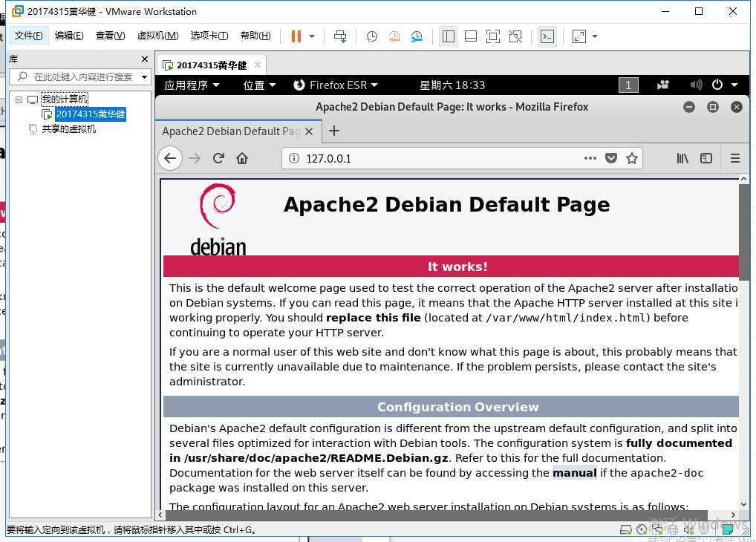This screenshot has width=756, height=542.
Task: Open the 应用程序 applications menu
Action: [192, 85]
